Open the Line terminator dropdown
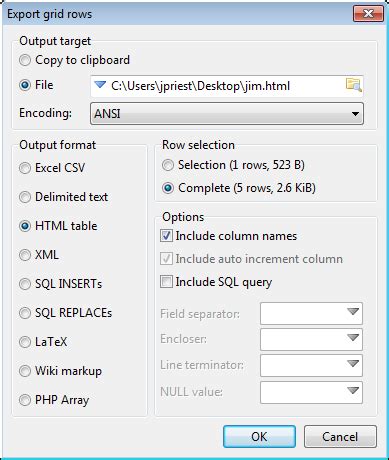This screenshot has height=460, width=389. point(311,365)
